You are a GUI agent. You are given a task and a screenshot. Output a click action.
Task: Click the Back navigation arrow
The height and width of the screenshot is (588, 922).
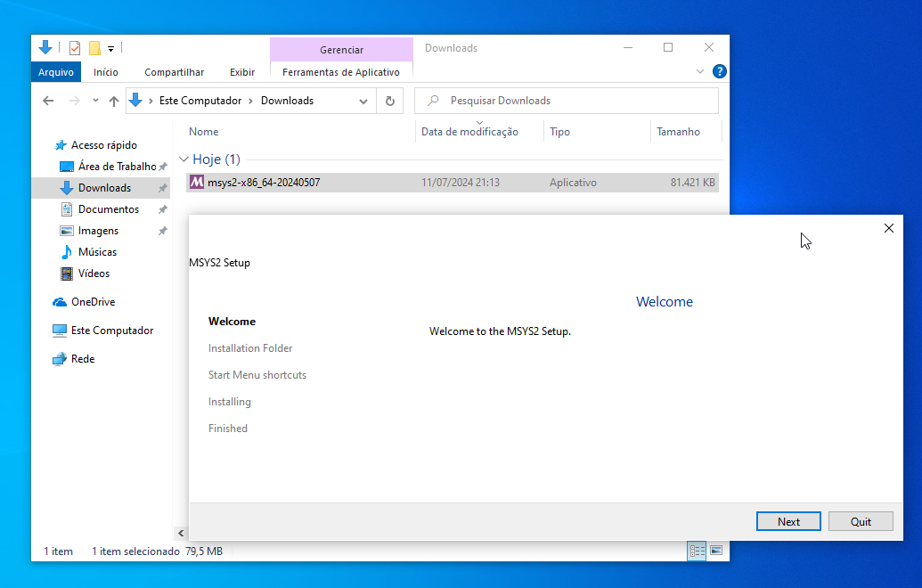(48, 102)
